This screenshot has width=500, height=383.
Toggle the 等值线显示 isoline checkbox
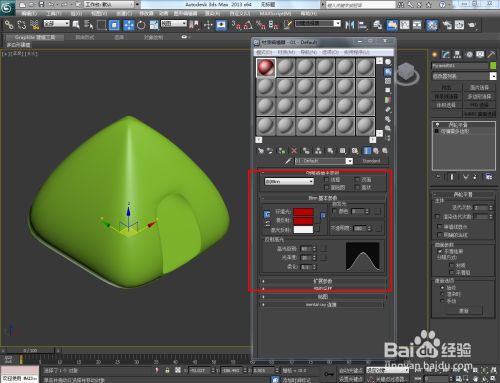[x=440, y=227]
